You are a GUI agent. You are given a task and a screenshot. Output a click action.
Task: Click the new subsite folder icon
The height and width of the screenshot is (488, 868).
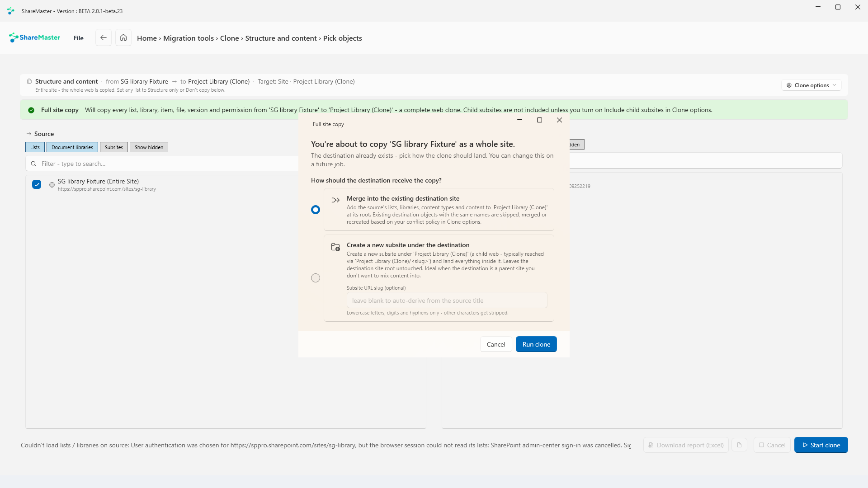click(335, 247)
